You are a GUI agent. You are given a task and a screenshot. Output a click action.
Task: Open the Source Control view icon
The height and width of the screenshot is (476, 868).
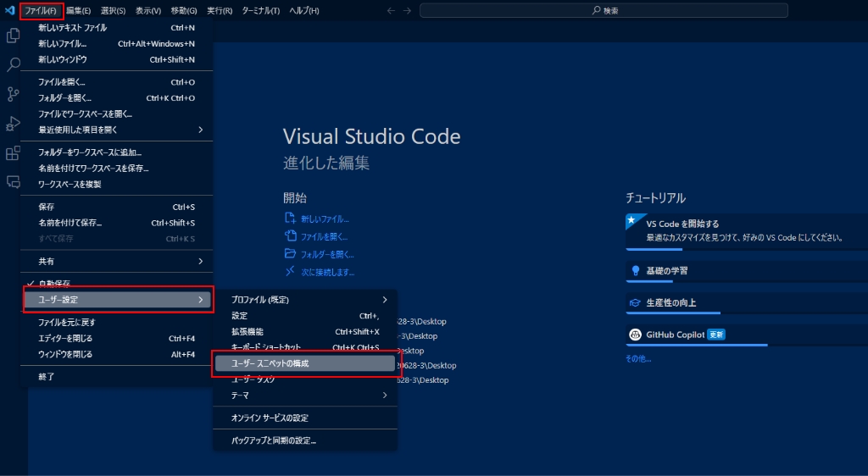(13, 94)
